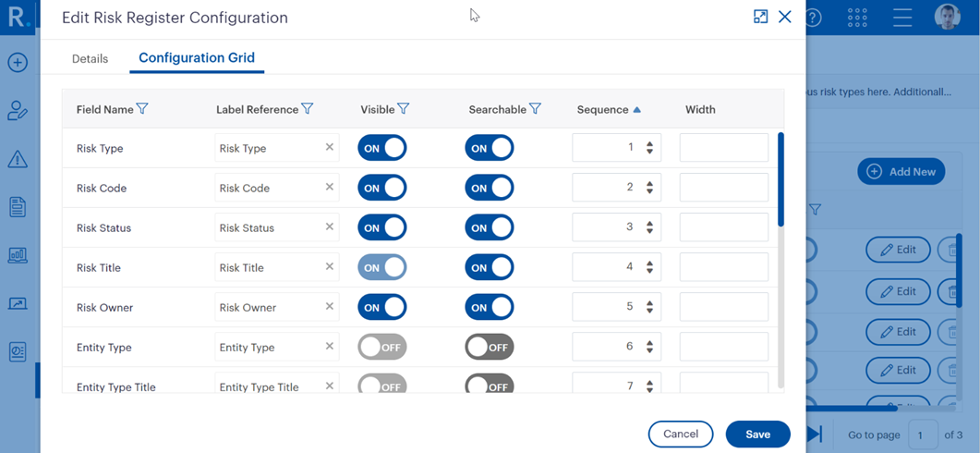Filter the Label Reference column
This screenshot has width=980, height=453.
click(x=308, y=109)
